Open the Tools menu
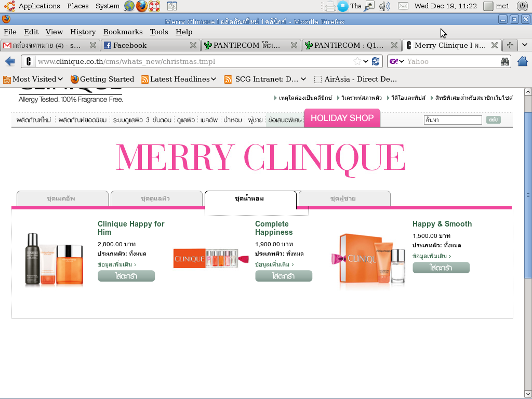Screen dimensions: 532x399 pos(159,32)
